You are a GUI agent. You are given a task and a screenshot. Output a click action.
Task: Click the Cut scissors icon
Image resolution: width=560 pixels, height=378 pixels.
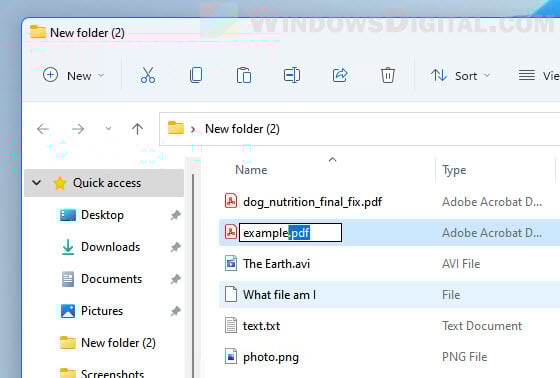(148, 75)
